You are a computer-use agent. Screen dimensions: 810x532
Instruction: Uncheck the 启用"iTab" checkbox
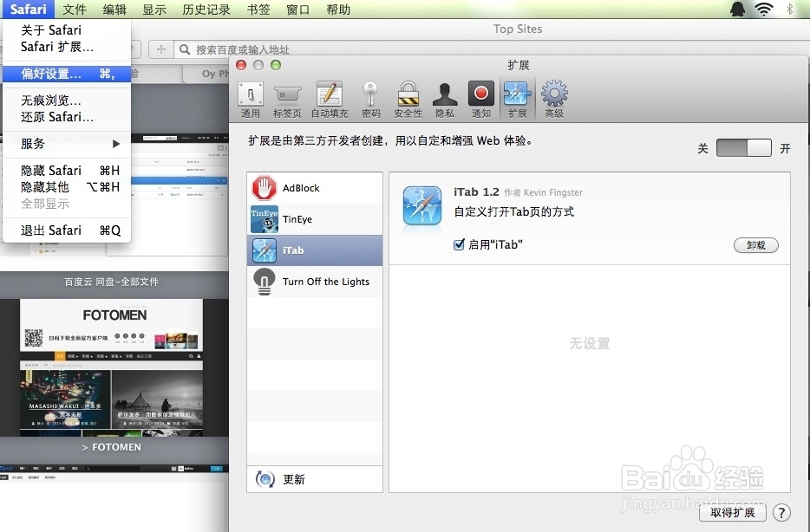tap(459, 244)
